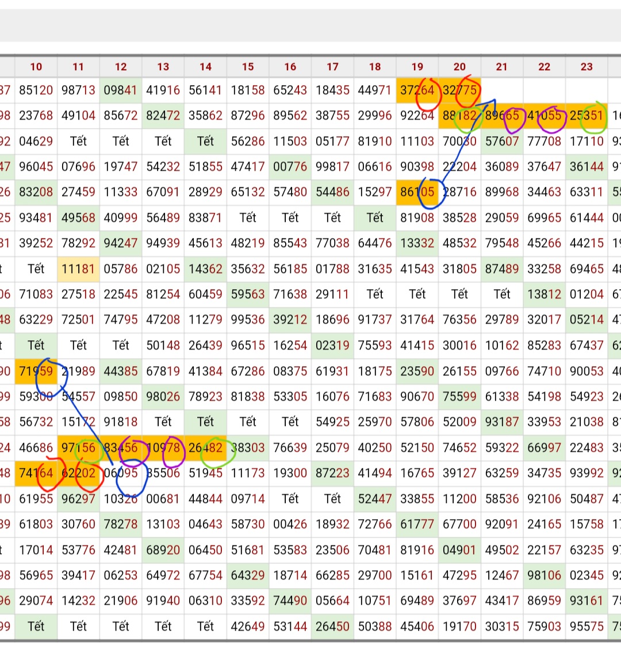Click the cell 85120

click(x=36, y=90)
